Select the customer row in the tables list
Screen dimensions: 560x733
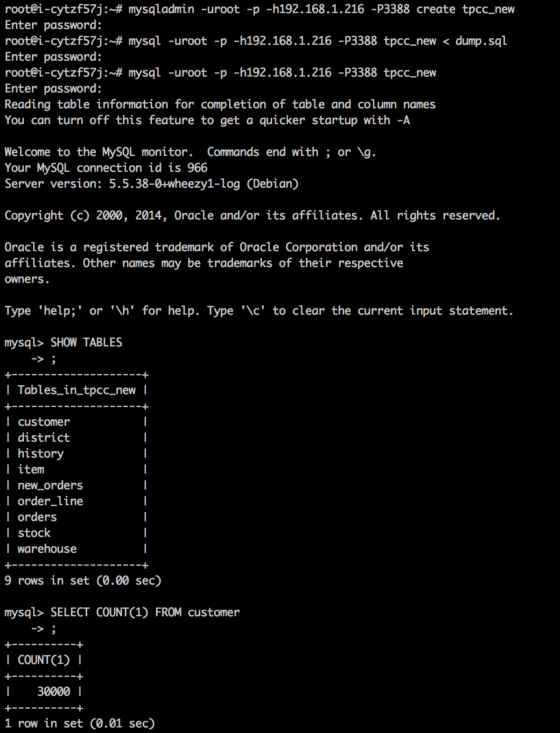click(44, 422)
